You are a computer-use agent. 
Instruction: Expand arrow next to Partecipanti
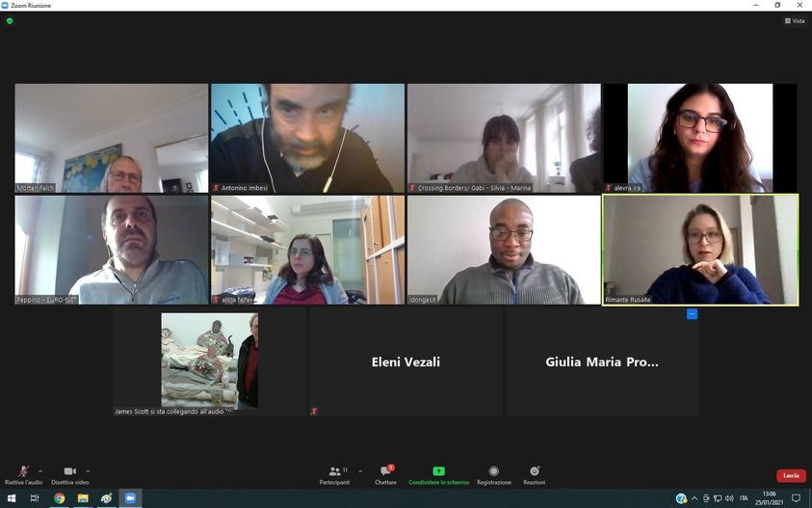(x=360, y=471)
